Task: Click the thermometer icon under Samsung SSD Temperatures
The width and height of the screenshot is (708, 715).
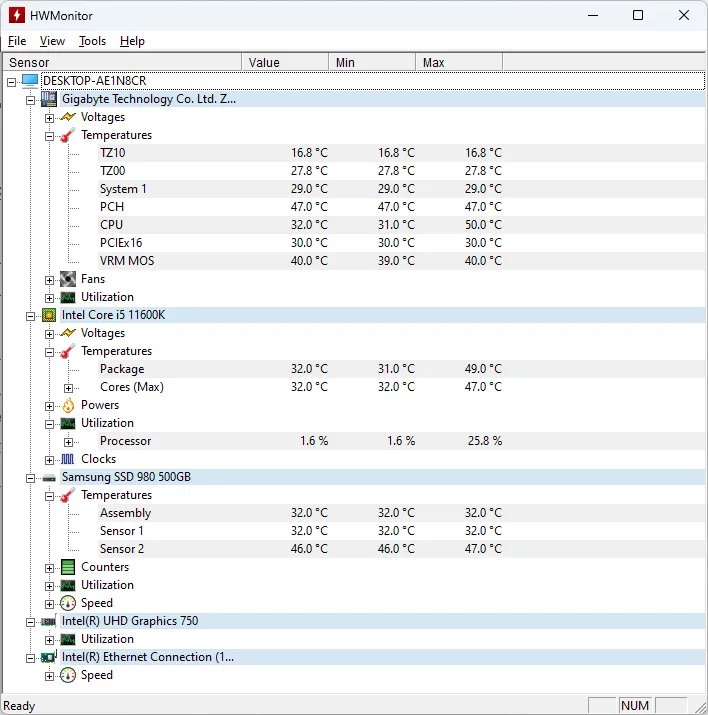Action: pos(68,495)
